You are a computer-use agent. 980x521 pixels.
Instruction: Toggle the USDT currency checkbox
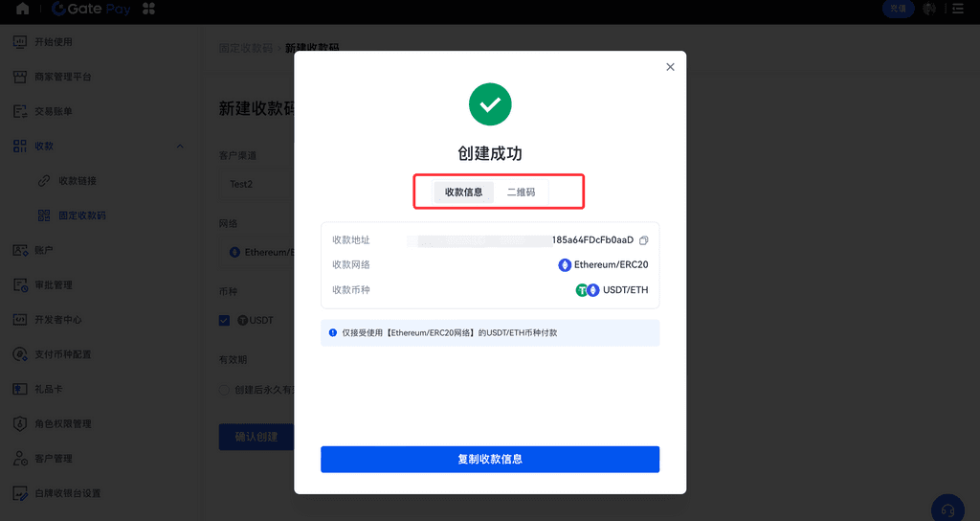pos(224,320)
